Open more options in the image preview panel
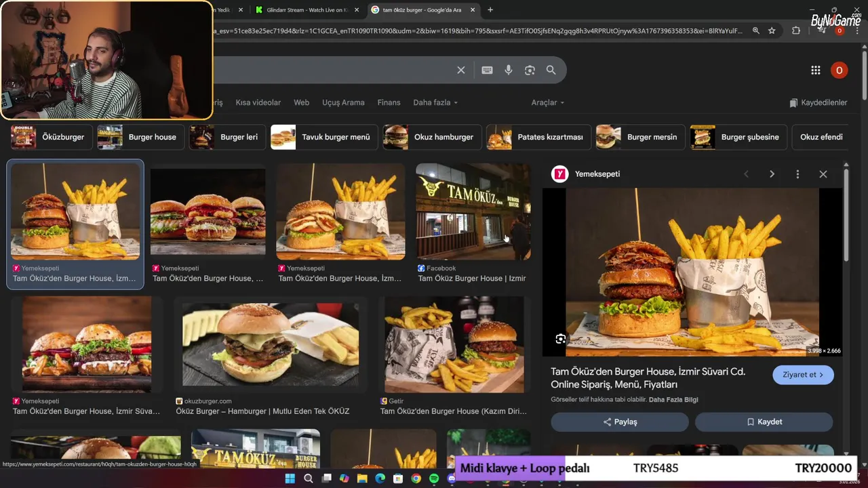This screenshot has height=488, width=868. [797, 174]
